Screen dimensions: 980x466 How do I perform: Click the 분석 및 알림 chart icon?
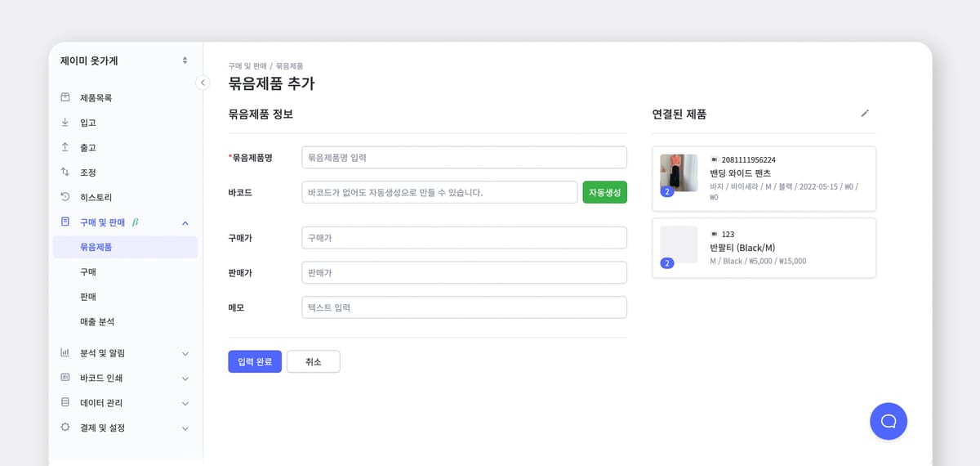click(x=65, y=353)
